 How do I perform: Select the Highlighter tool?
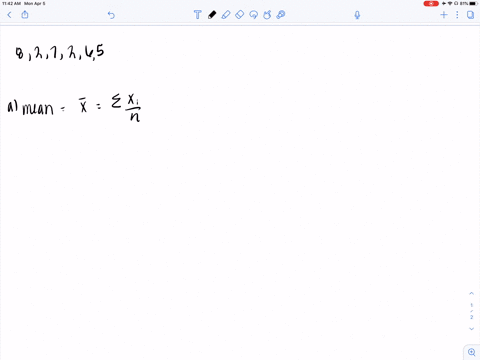(x=226, y=15)
